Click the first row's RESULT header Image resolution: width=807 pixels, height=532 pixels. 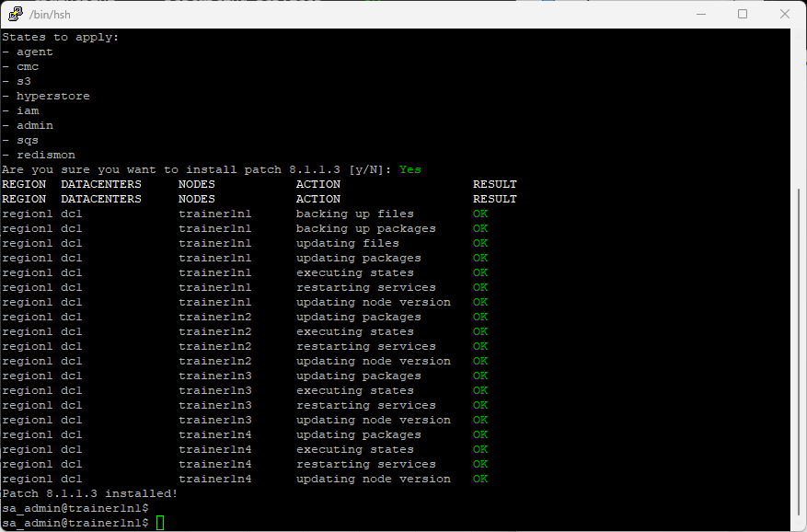(494, 184)
